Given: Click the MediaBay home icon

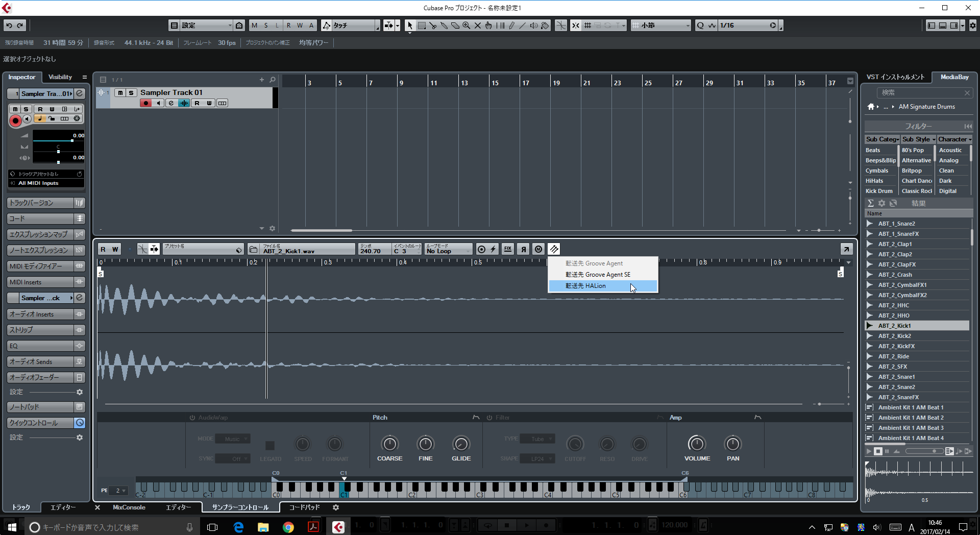Looking at the screenshot, I should coord(871,107).
